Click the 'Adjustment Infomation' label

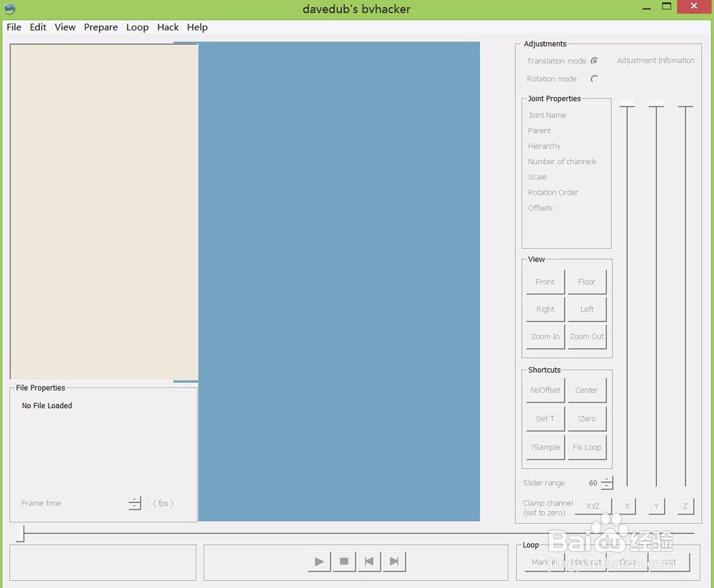click(x=655, y=61)
